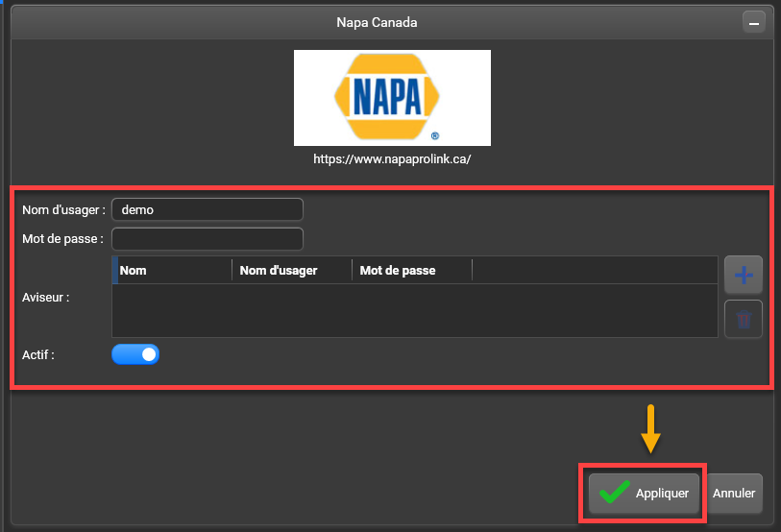The image size is (781, 532).
Task: Click the Actif label
Action: tap(38, 354)
